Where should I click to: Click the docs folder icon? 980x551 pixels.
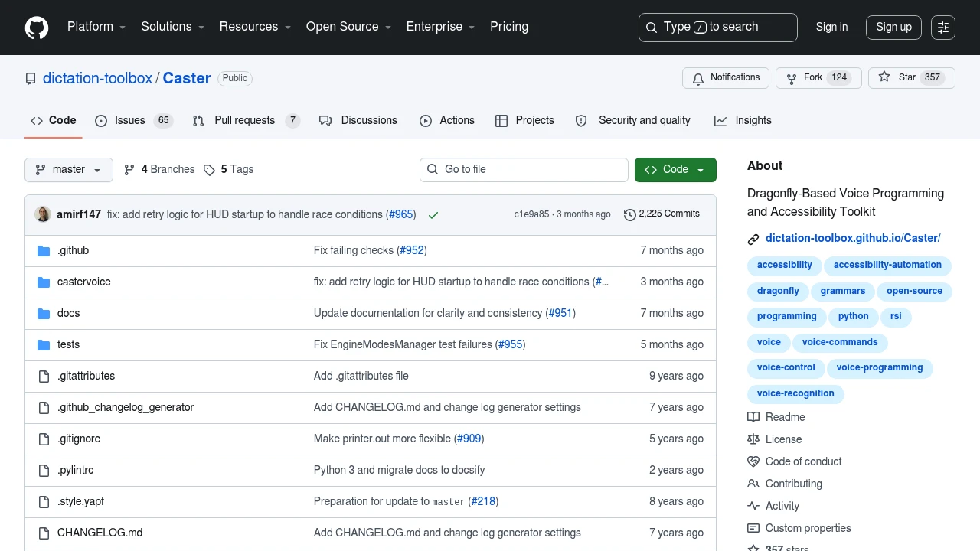[44, 314]
